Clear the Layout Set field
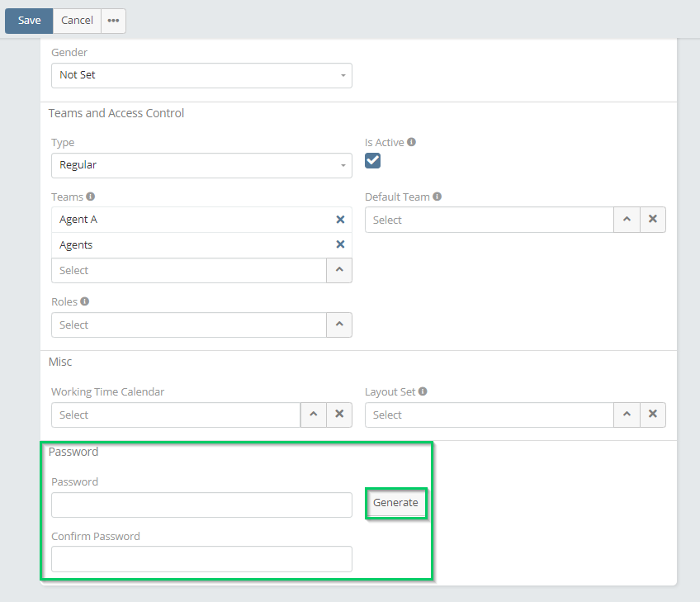 pyautogui.click(x=652, y=415)
